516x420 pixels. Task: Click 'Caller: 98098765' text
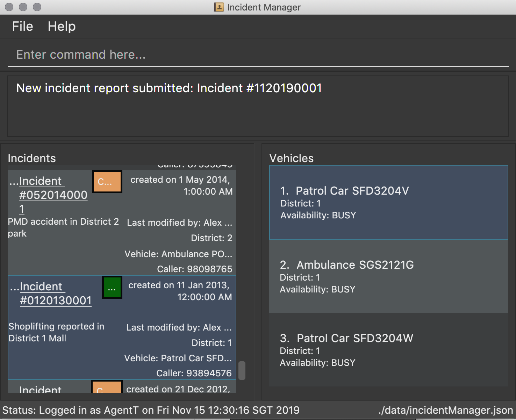[195, 269]
